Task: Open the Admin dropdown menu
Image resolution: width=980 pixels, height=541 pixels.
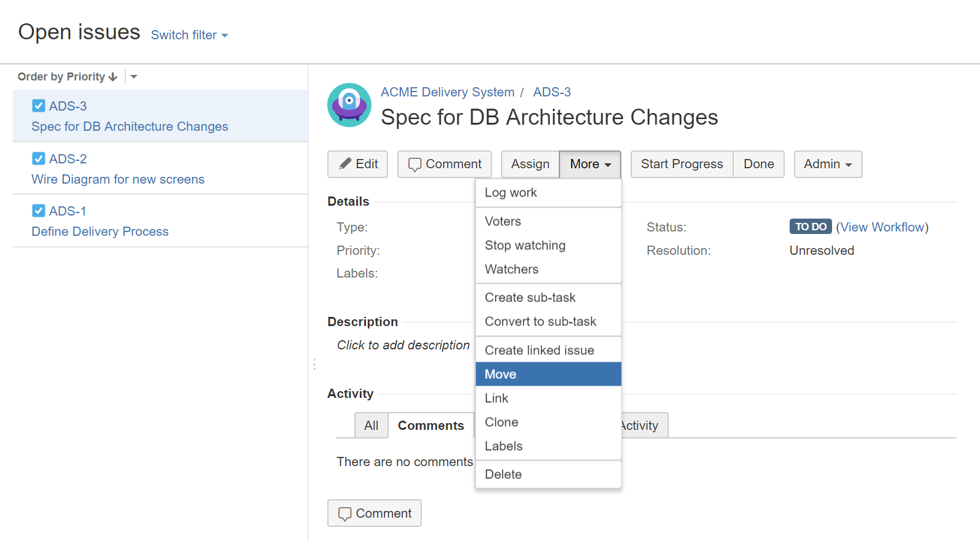Action: click(x=828, y=164)
